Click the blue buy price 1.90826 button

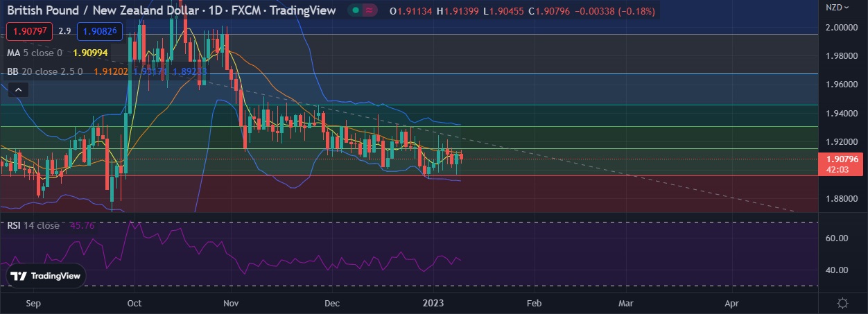pos(100,31)
